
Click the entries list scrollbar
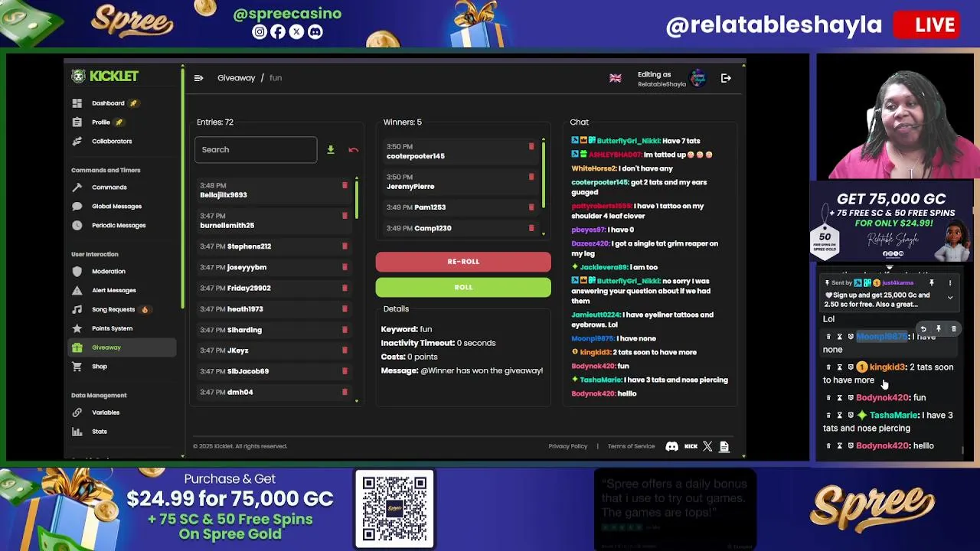(356, 199)
